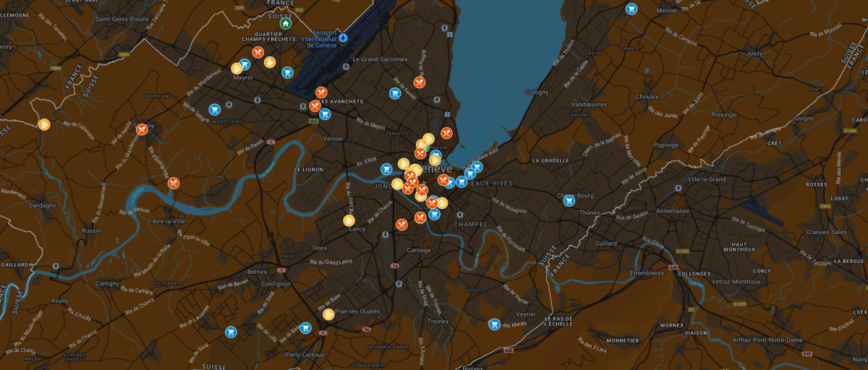Screen dimensions: 868x370
Task: Select the Avully label
Action: pos(60,301)
